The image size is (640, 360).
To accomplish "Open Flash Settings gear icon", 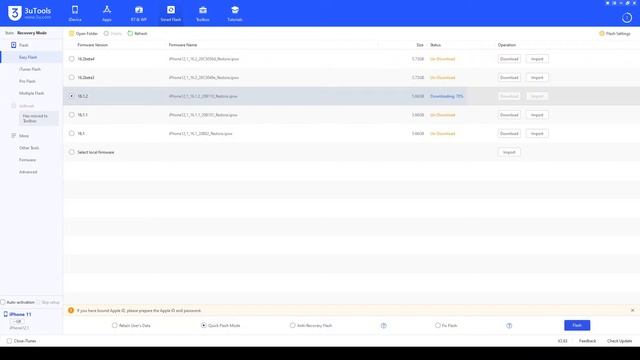I will pos(602,33).
